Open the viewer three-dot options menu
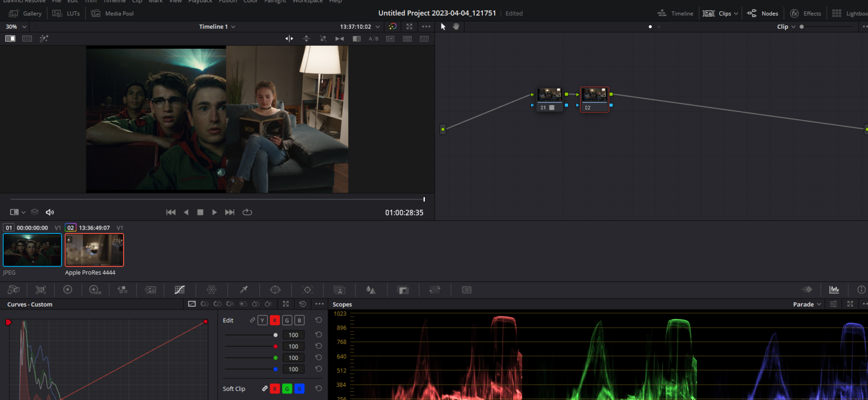The height and width of the screenshot is (400, 868). pos(426,27)
